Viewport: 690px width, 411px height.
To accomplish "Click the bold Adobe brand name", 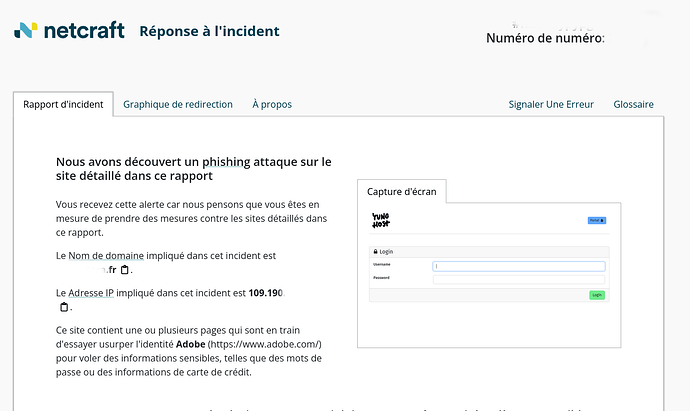I will pos(191,344).
